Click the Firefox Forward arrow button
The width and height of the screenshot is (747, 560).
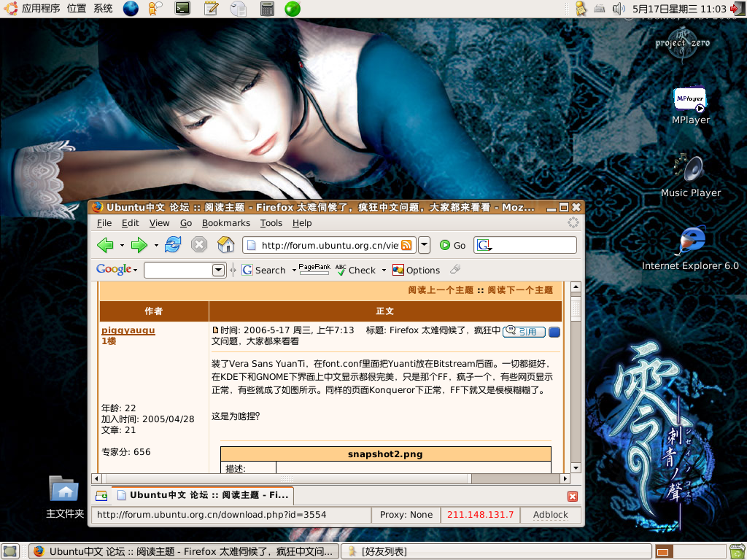139,245
